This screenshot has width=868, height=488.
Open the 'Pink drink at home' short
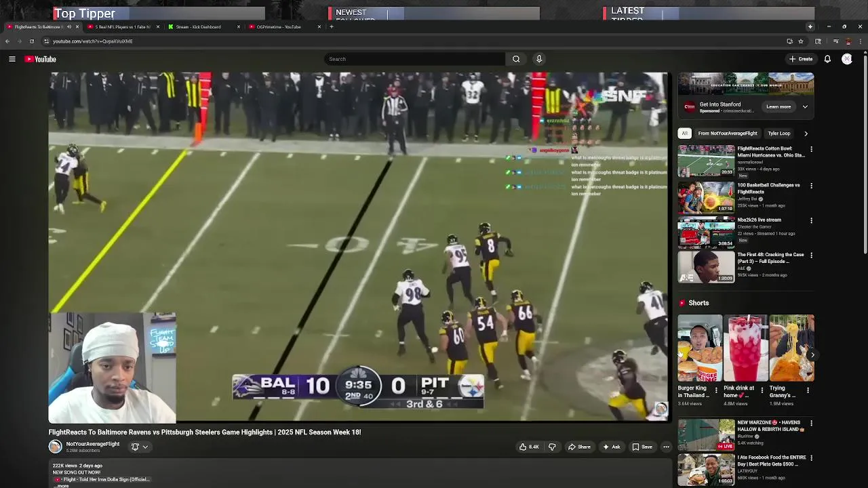745,348
